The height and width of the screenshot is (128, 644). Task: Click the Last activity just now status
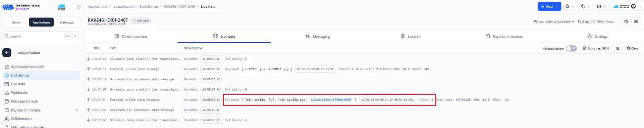coord(554,22)
